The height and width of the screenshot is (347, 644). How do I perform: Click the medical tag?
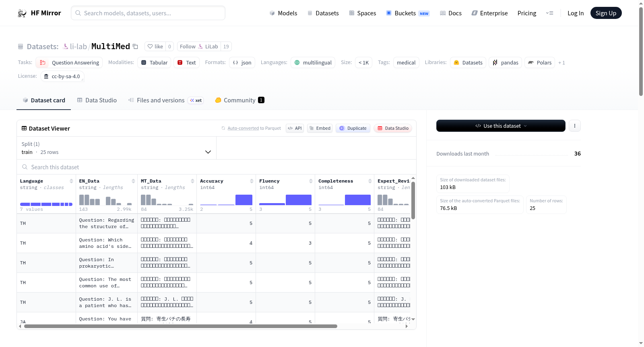[x=406, y=62]
